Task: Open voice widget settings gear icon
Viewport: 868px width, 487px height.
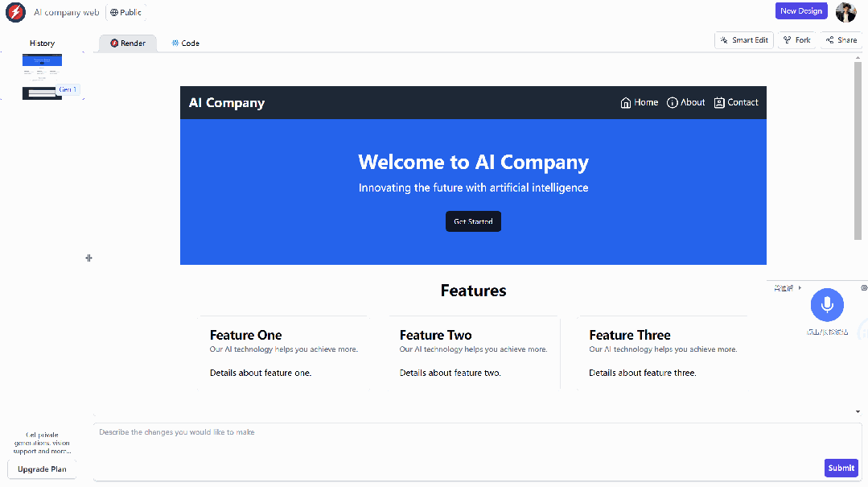Action: tap(864, 287)
